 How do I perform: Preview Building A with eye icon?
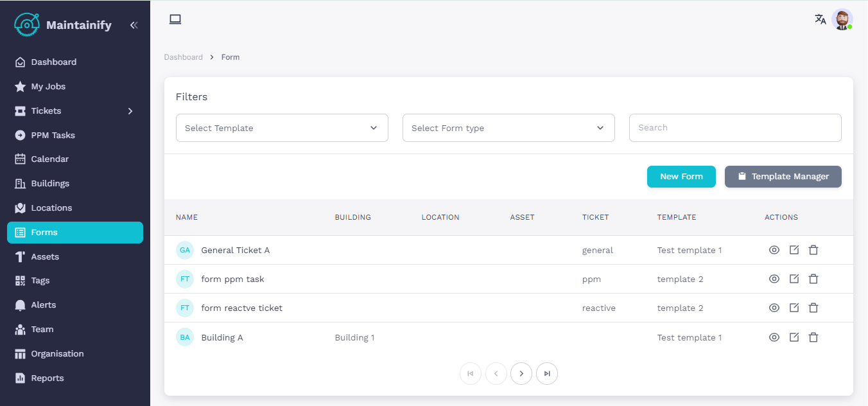[774, 337]
